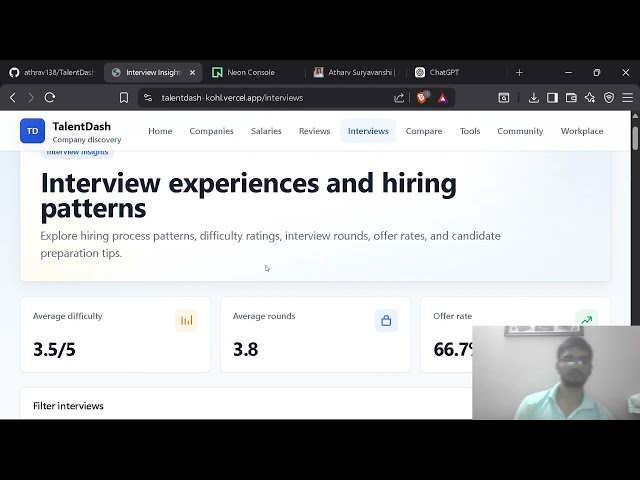Click the search tabs icon in toolbar
The image size is (640, 480).
point(504,98)
